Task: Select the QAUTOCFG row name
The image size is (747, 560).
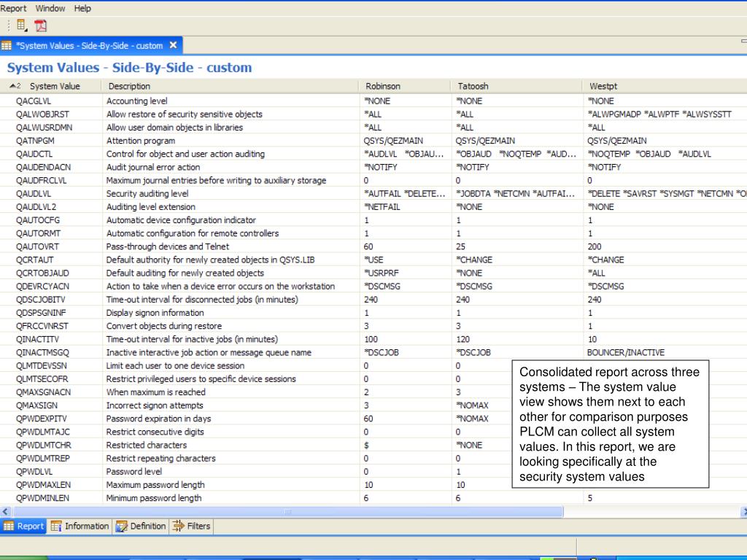Action: tap(38, 220)
